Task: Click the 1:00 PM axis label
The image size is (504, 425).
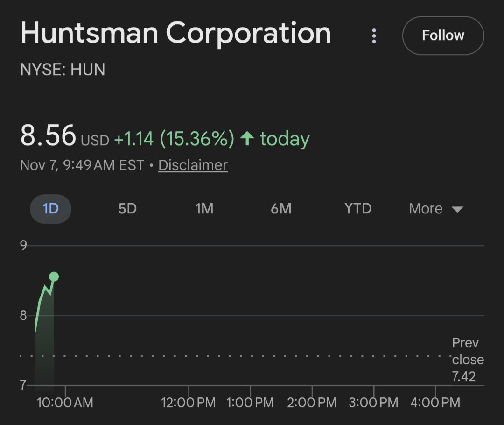Action: pyautogui.click(x=250, y=403)
